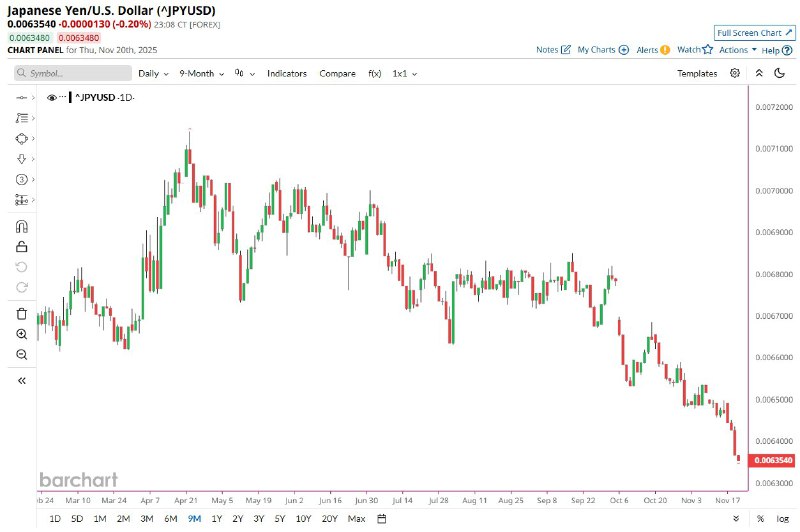
Task: Select the 6M range
Action: click(170, 519)
